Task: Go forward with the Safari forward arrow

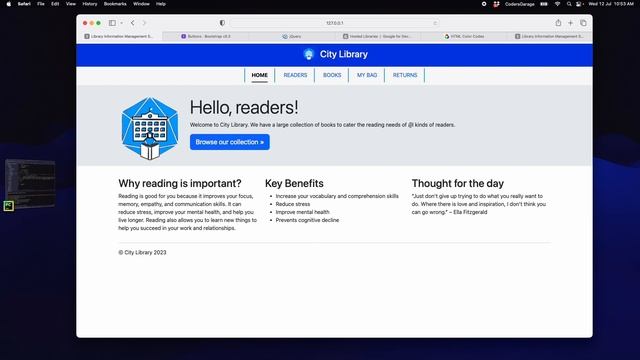Action: (144, 23)
